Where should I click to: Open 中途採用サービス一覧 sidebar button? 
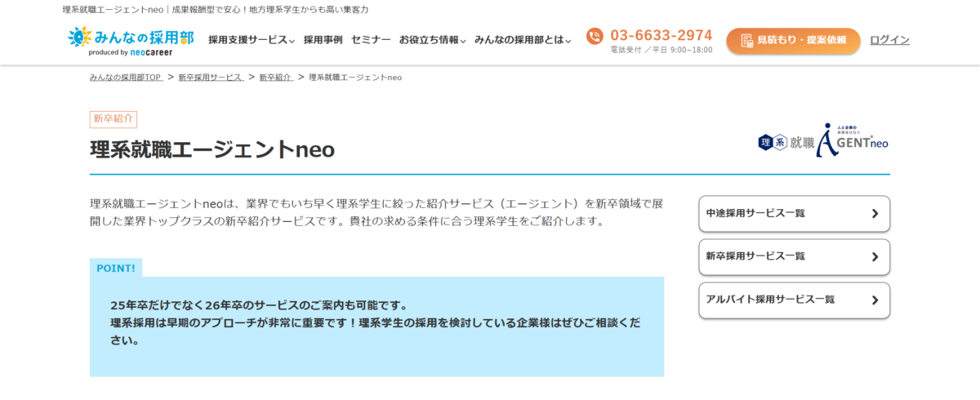[795, 214]
